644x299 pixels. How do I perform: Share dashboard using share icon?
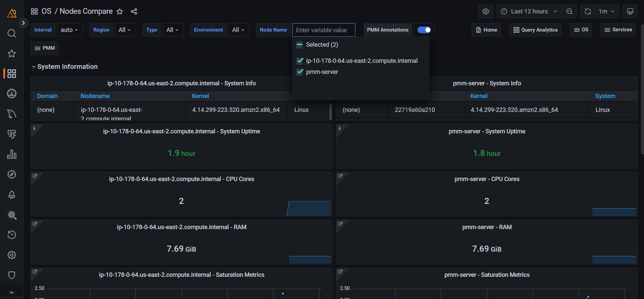pyautogui.click(x=134, y=11)
